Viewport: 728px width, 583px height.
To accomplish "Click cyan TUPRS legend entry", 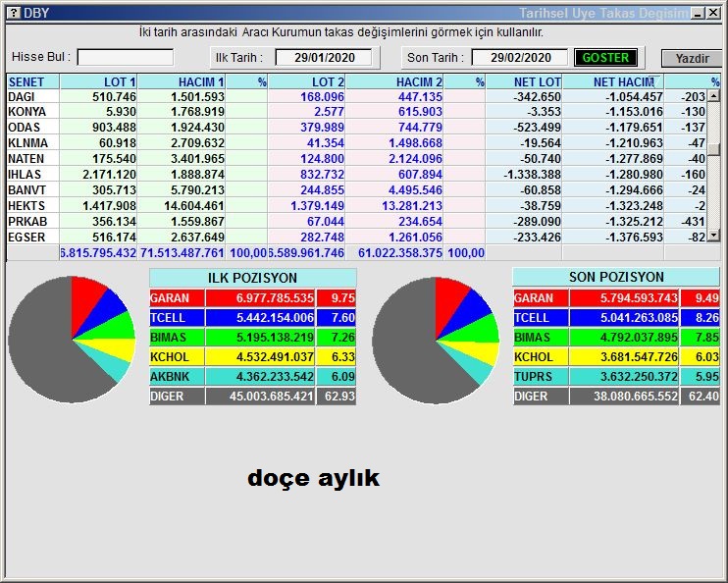I will tap(541, 377).
